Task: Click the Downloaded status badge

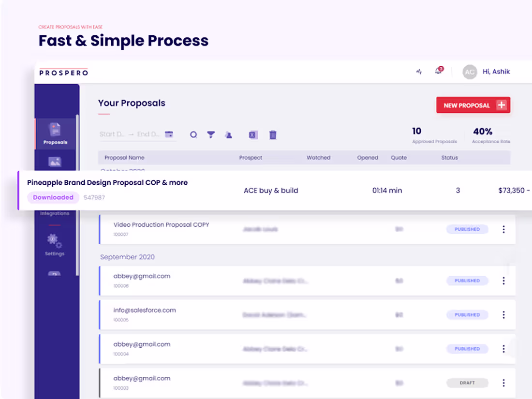Action: 53,197
